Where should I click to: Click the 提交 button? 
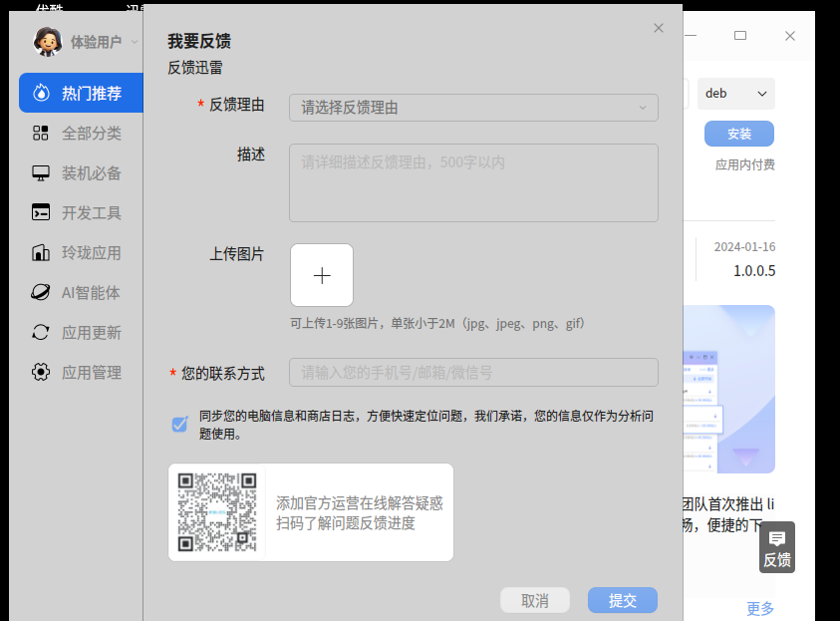tap(623, 600)
